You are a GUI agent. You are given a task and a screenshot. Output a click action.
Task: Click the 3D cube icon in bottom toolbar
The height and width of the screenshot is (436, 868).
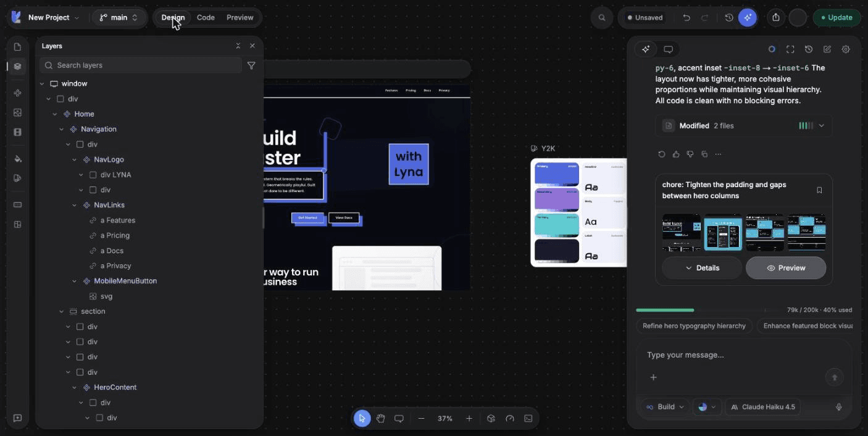click(491, 418)
